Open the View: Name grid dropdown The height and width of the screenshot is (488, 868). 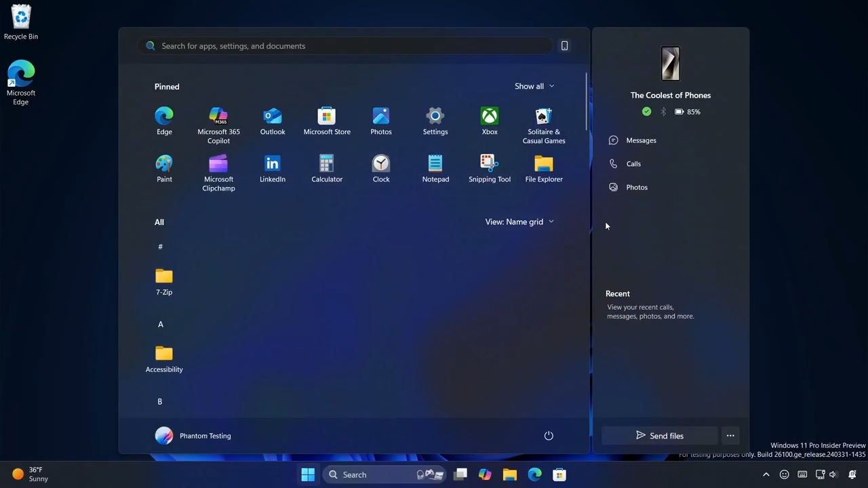tap(519, 222)
